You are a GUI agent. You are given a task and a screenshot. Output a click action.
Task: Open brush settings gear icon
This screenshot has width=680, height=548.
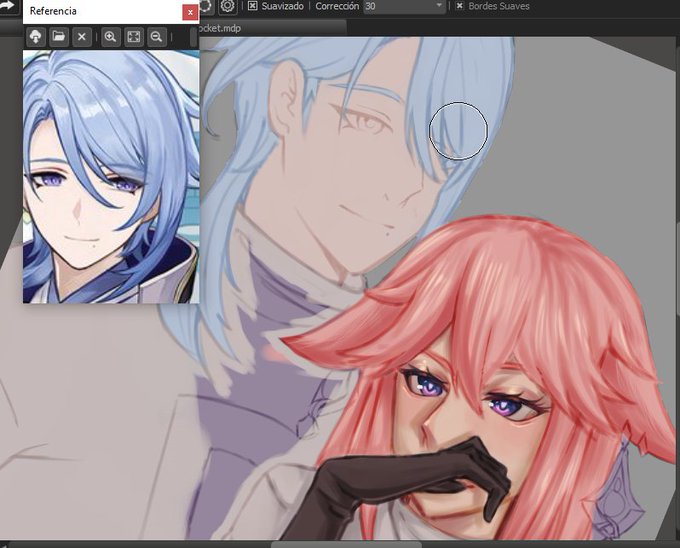[x=227, y=6]
